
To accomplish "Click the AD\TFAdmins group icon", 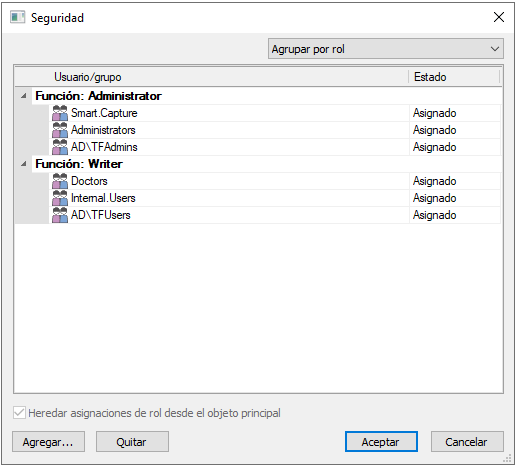I will point(60,147).
